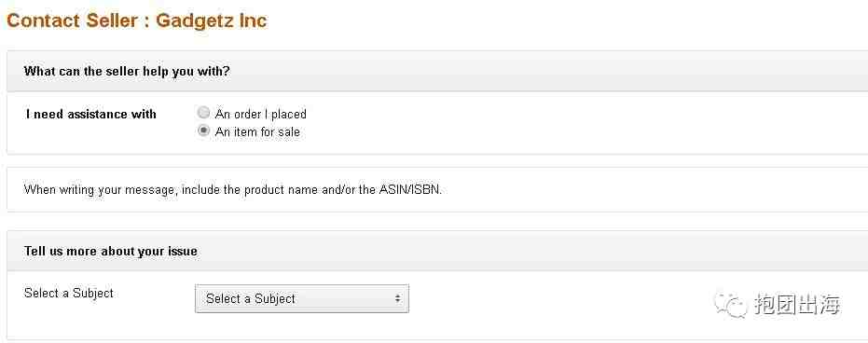
Task: Choose the "An item for sale" radio option
Action: coord(203,131)
